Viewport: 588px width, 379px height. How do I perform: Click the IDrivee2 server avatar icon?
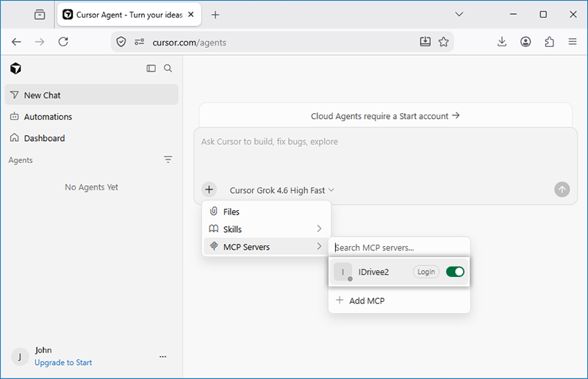[x=343, y=272]
